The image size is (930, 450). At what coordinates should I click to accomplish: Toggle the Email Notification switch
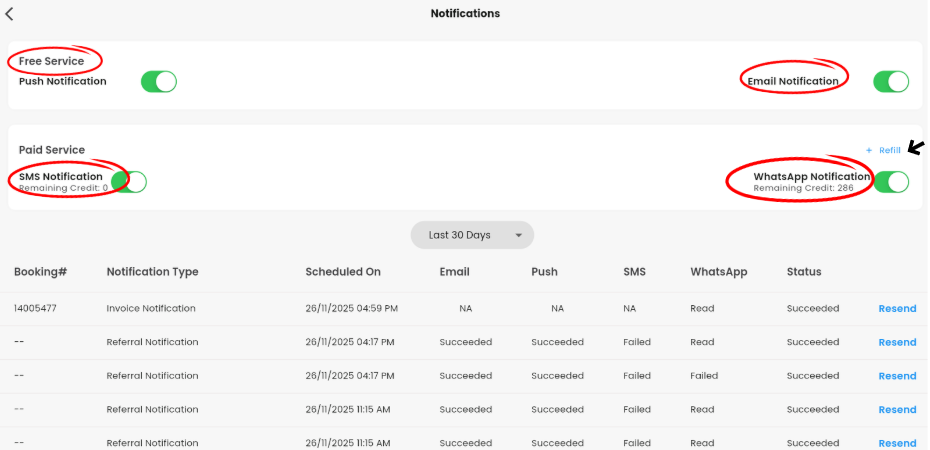[891, 82]
